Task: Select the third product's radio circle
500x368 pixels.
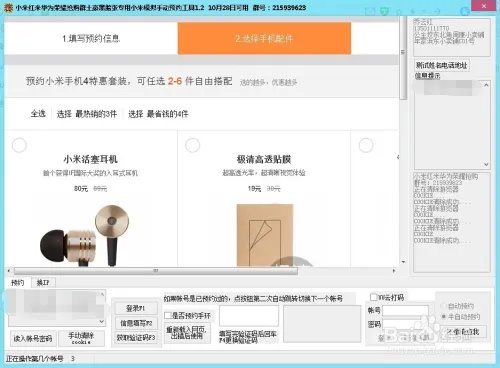Action: pyautogui.click(x=366, y=145)
